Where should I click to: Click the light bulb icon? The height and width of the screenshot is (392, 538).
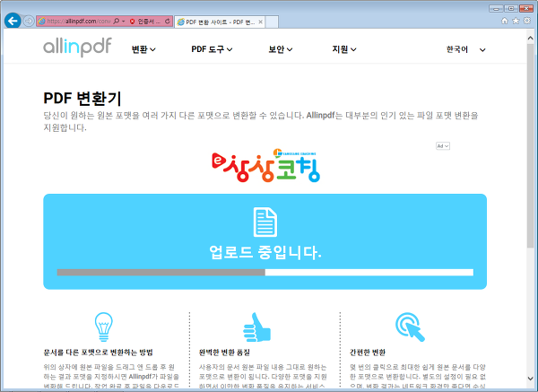tap(104, 327)
